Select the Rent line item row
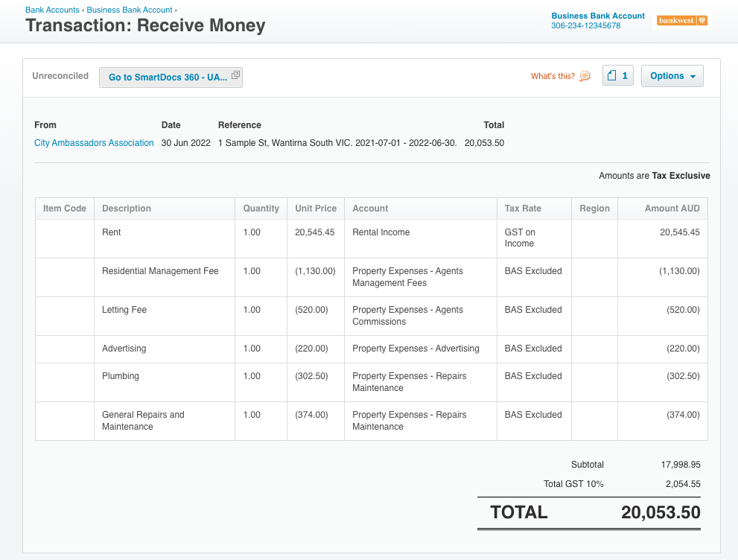 pyautogui.click(x=372, y=238)
